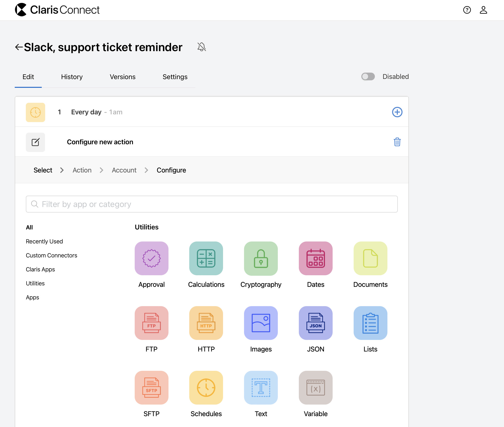Switch to the History tab
Screen dimensions: 504x427
coord(71,77)
